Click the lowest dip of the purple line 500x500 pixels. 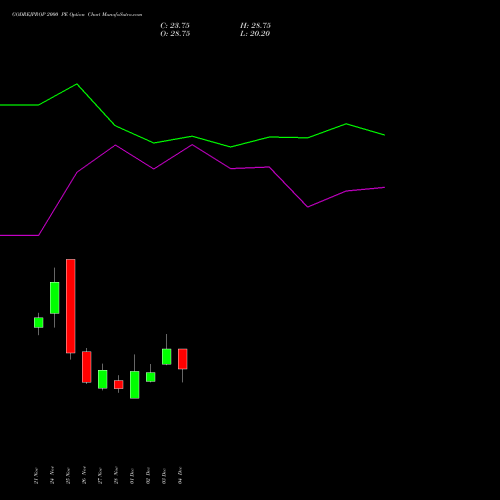click(307, 207)
